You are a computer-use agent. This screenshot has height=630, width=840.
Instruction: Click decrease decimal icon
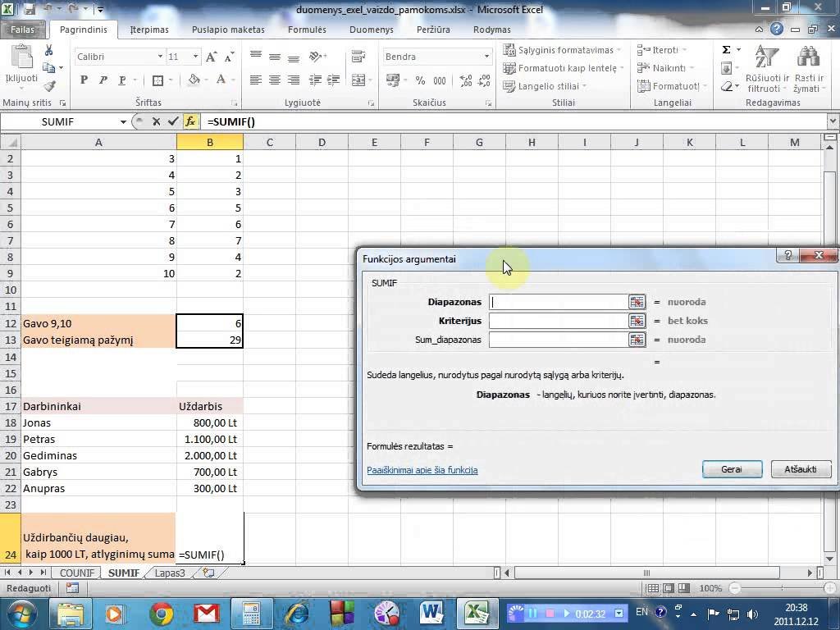coord(484,80)
